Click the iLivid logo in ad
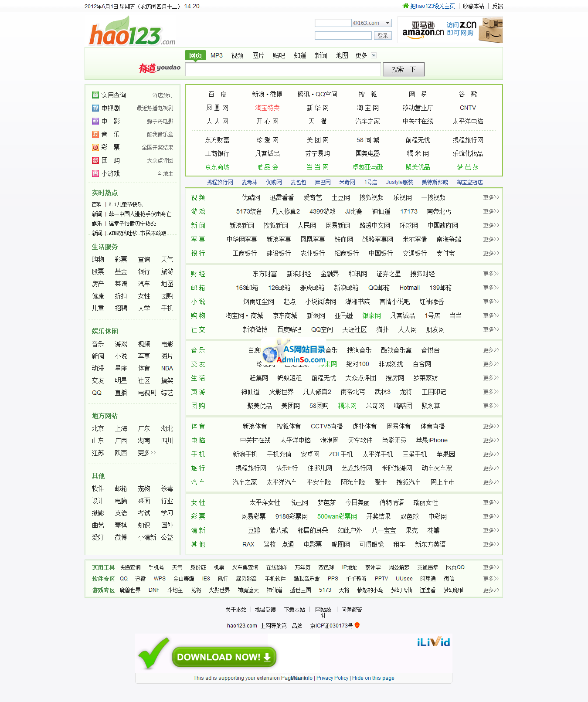 pos(433,641)
